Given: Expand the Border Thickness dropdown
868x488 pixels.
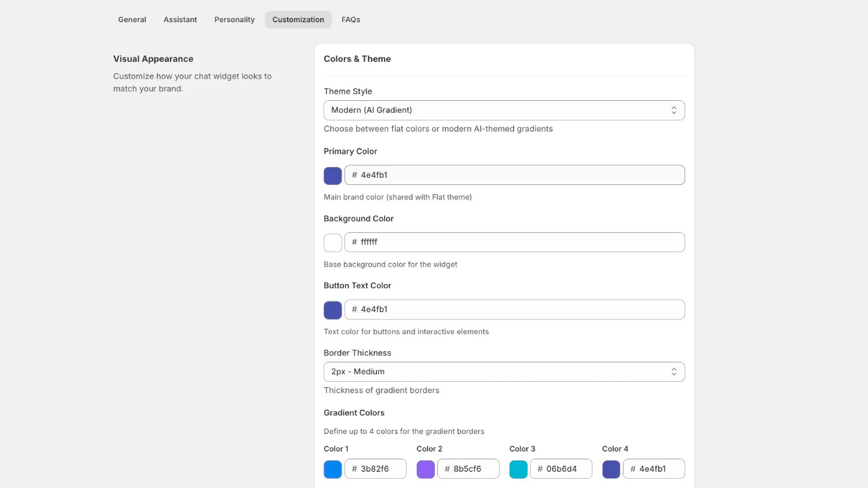Looking at the screenshot, I should click(504, 371).
